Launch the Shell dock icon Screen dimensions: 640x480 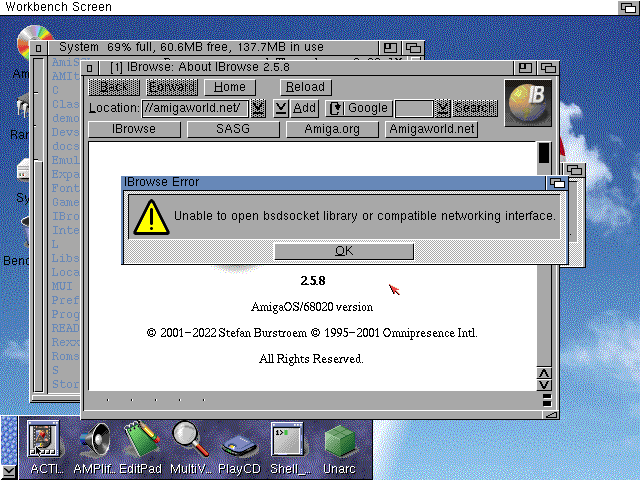[x=287, y=439]
